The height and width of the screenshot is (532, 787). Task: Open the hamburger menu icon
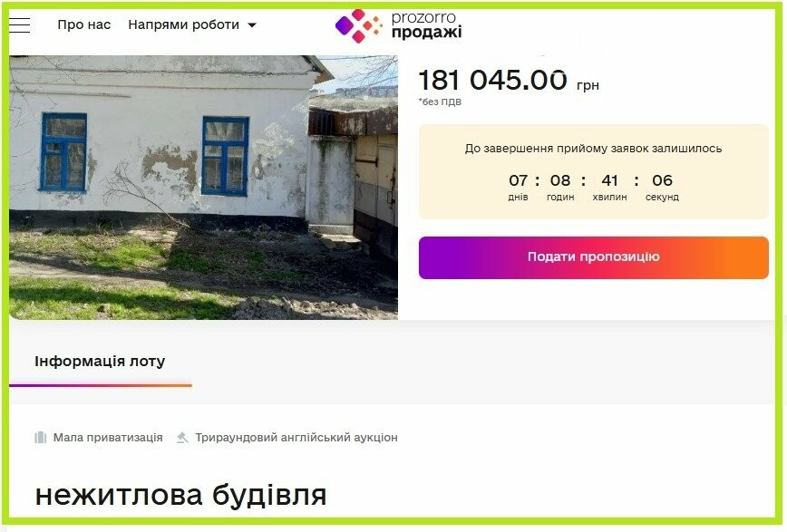tap(20, 25)
